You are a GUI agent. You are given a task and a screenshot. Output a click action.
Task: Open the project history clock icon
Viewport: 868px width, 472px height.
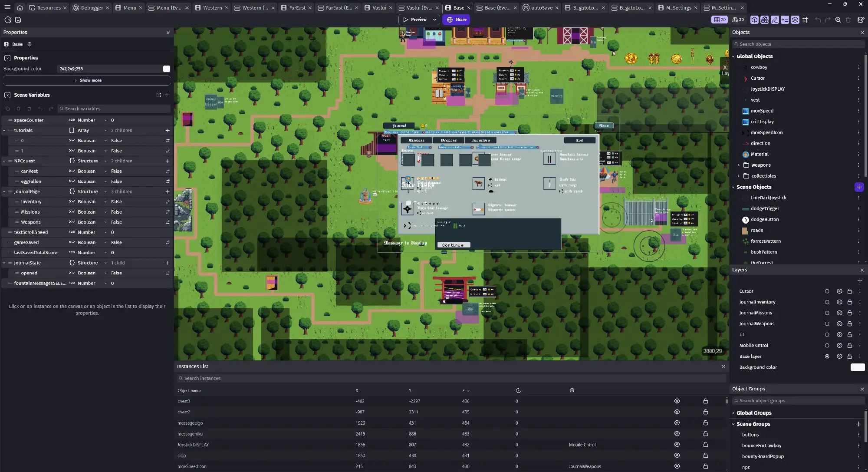click(x=7, y=20)
